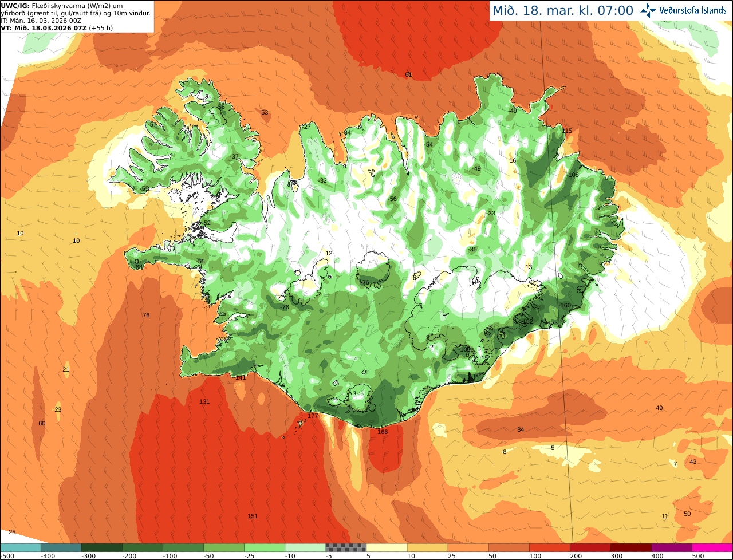
Task: Select the pale yellow swatch between 5 and 10
Action: 387,547
